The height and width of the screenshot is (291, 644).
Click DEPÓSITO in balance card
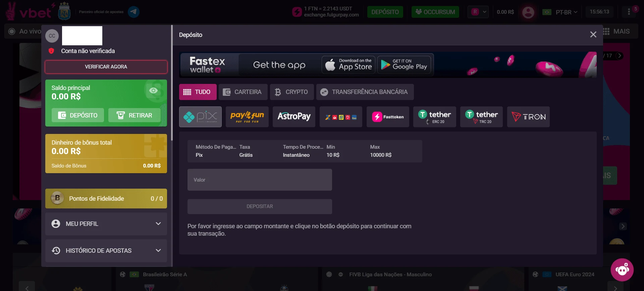pos(78,115)
